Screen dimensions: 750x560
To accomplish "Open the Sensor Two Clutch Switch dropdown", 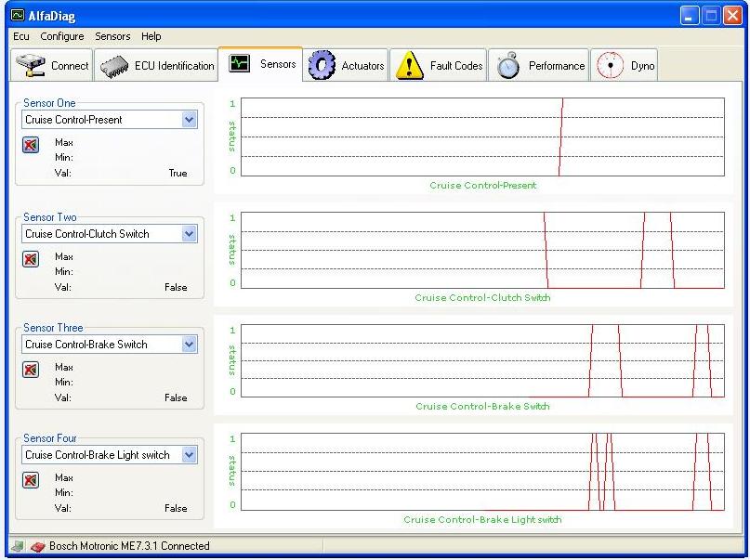I will [190, 234].
